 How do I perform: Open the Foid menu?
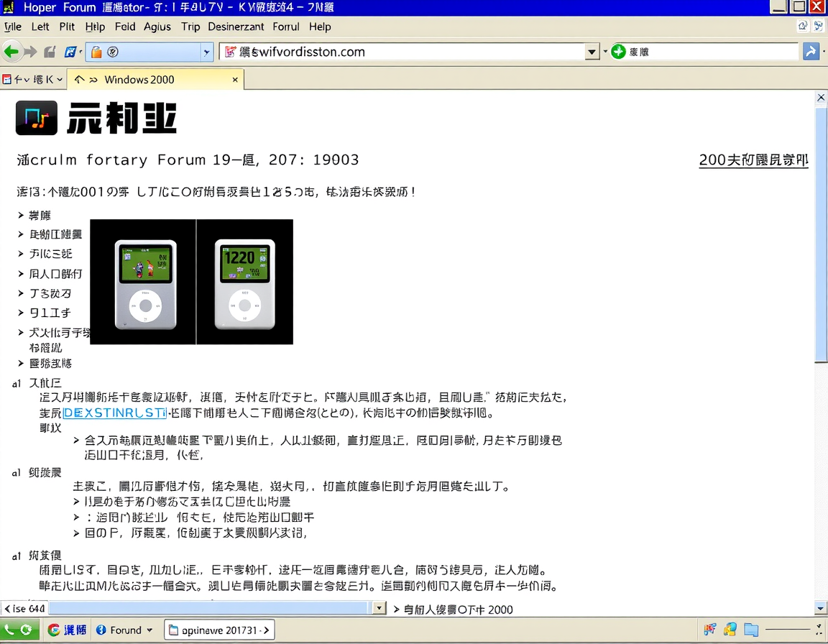pos(125,27)
